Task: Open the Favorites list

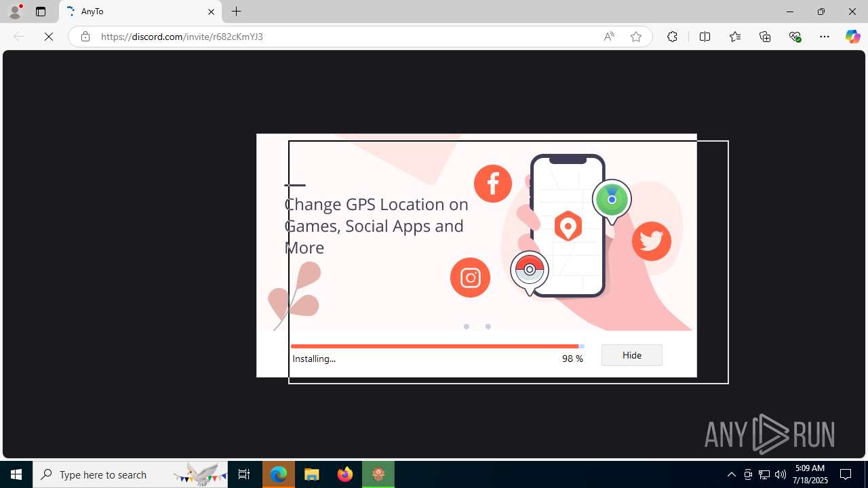Action: (x=735, y=37)
